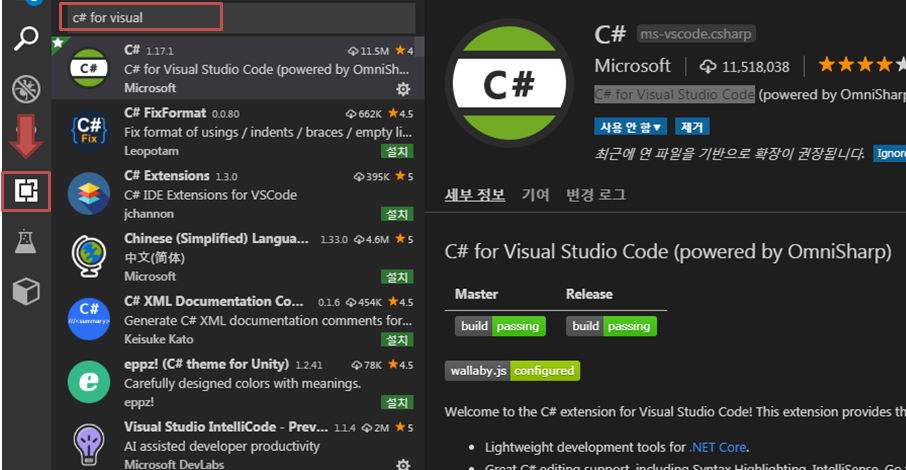906x470 pixels.
Task: Click the search box containing 'c# for visual'
Action: 238,17
